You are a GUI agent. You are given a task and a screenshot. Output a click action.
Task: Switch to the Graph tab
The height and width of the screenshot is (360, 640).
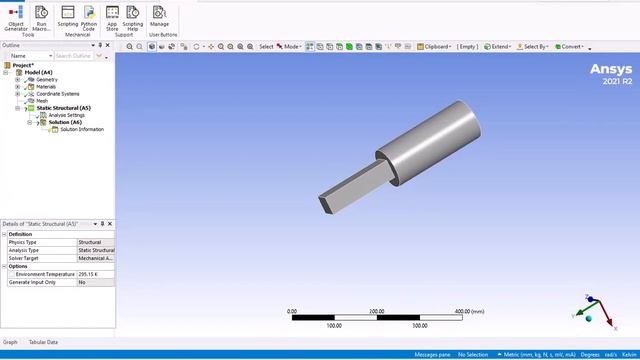(10, 342)
